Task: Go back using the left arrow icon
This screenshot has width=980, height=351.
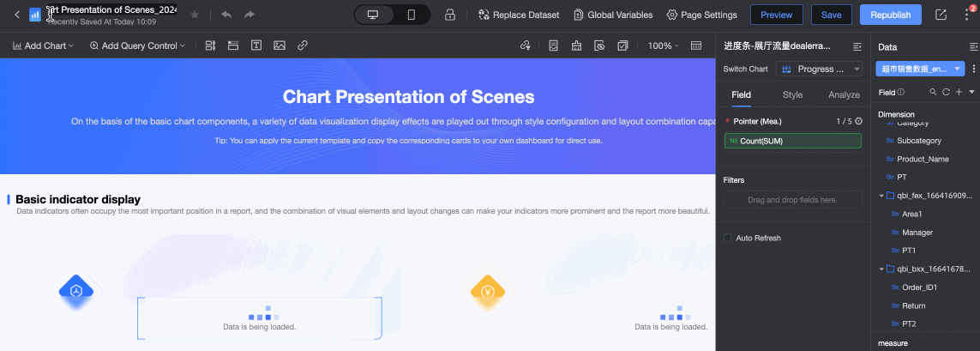Action: click(17, 15)
